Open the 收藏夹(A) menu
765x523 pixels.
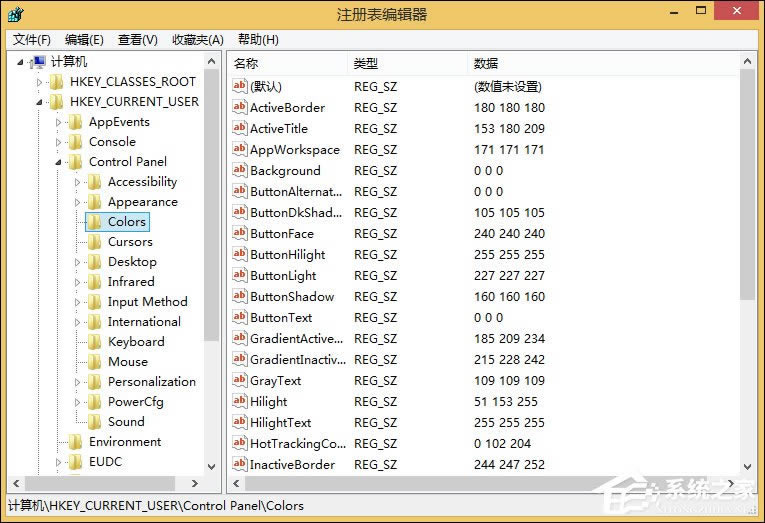(x=198, y=40)
